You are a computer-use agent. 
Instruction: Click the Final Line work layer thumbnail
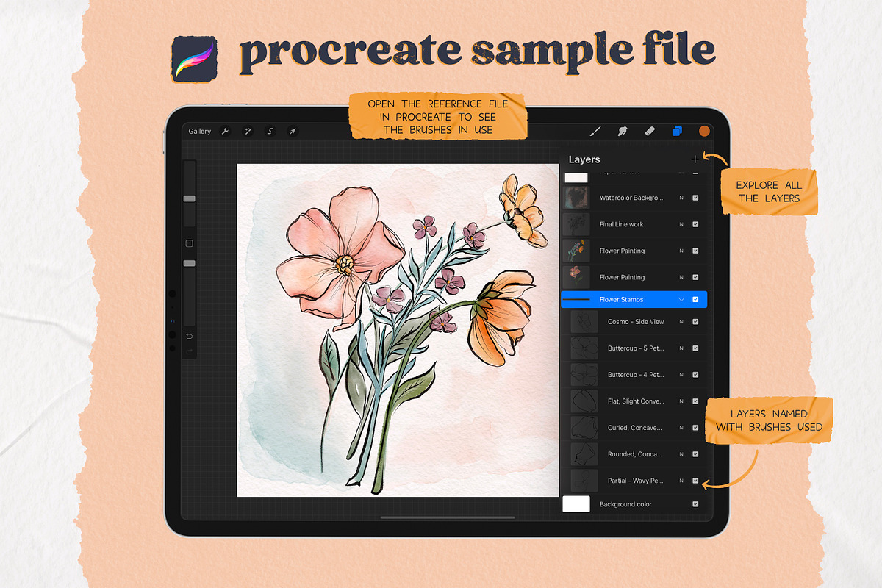point(576,224)
